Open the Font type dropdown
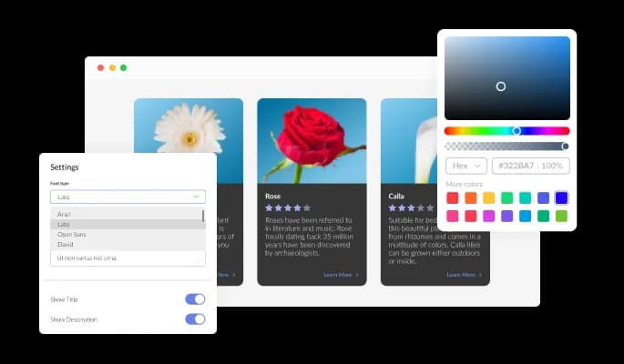Image resolution: width=624 pixels, height=364 pixels. (x=128, y=196)
